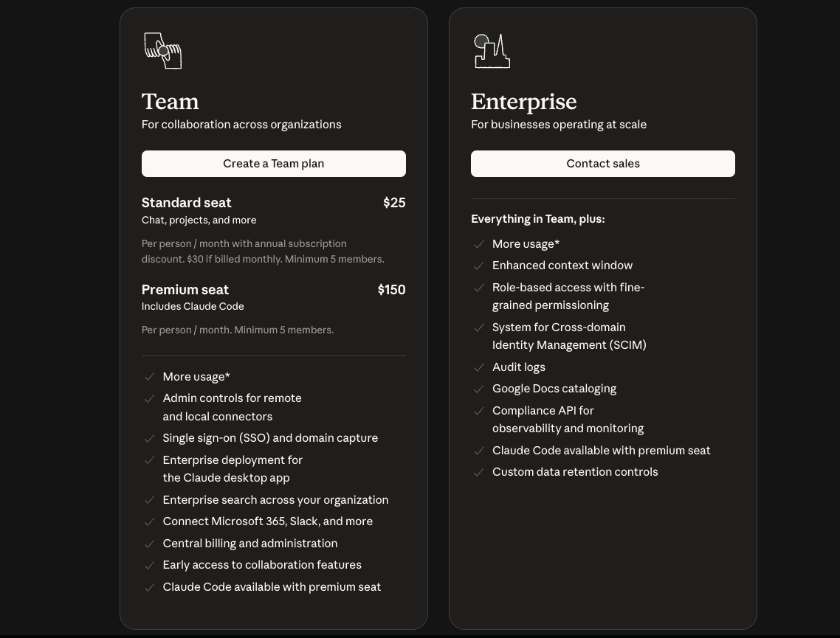The image size is (840, 638).
Task: Click checkmark icon beside Audit logs
Action: [x=479, y=367]
